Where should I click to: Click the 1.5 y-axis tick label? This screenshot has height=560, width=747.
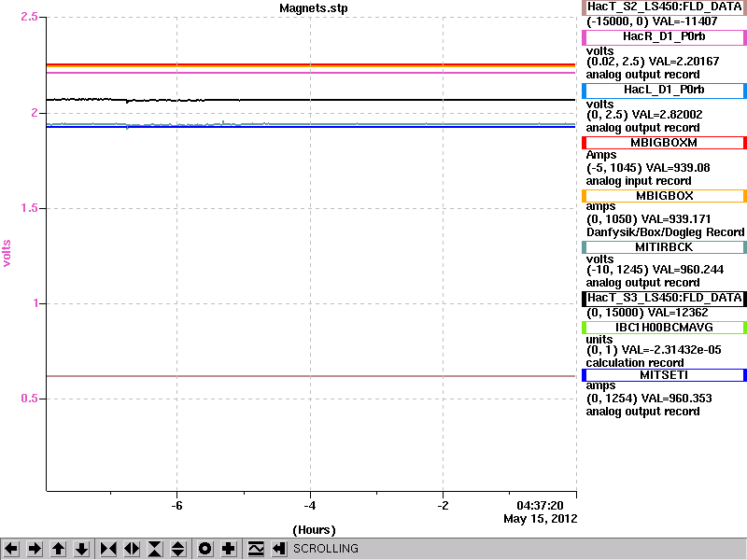pyautogui.click(x=29, y=208)
